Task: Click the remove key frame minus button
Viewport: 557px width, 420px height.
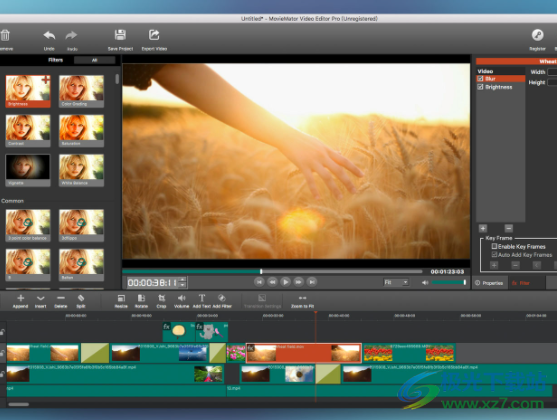Action: click(x=515, y=265)
